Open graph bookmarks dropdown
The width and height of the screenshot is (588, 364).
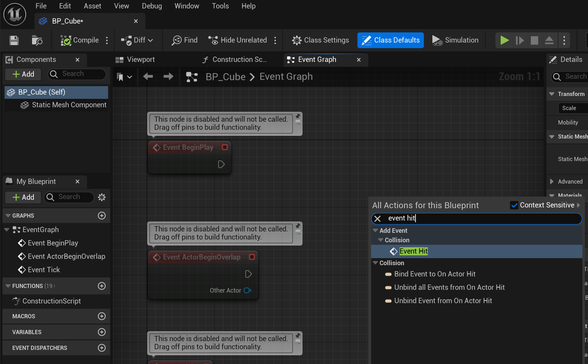(x=124, y=77)
